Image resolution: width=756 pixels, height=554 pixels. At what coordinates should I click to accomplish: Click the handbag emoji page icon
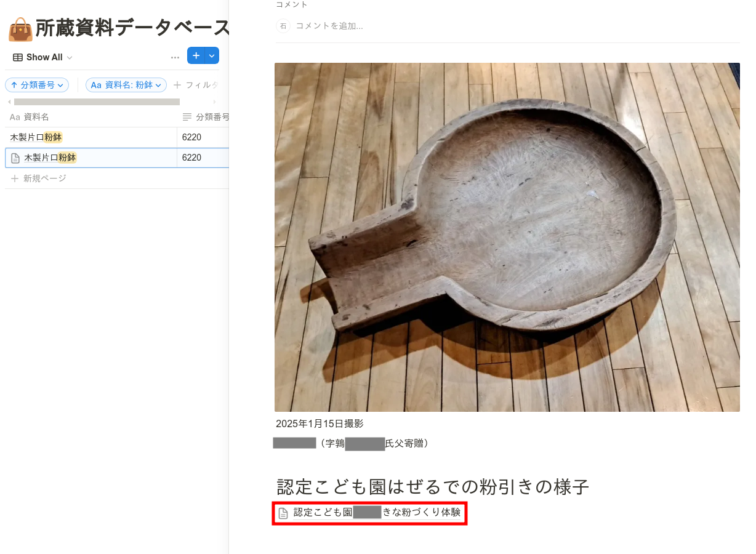pos(21,28)
